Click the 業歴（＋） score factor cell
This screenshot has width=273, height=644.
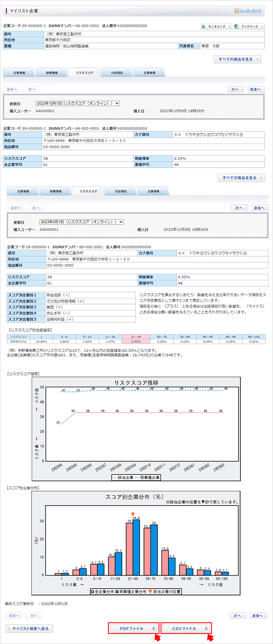90,307
